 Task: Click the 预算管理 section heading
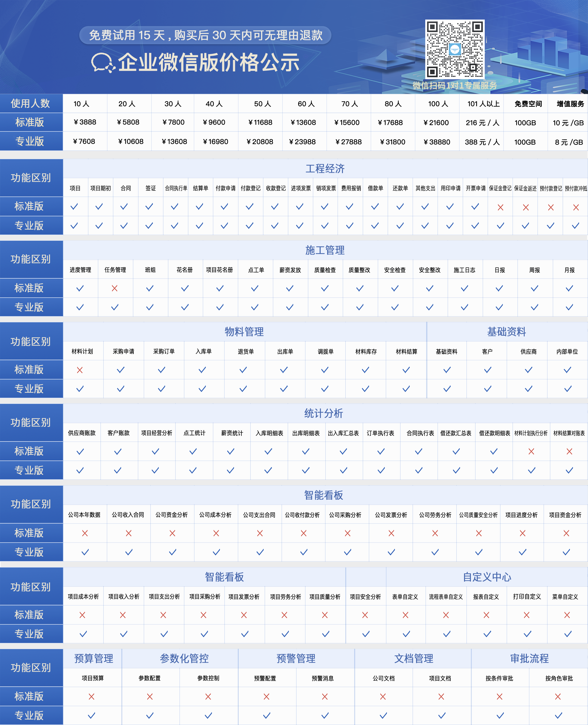pos(94,659)
